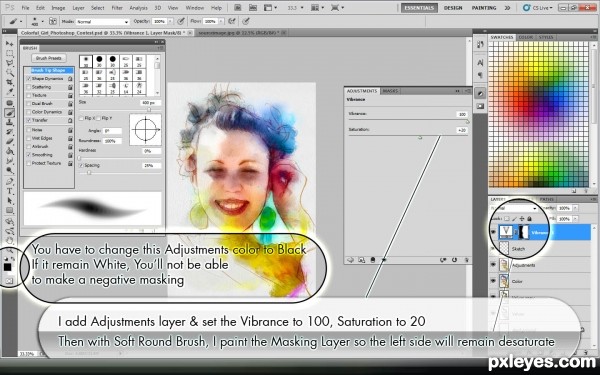Viewport: 600px width, 375px height.
Task: Select the Clone Stamp tool
Action: point(9,122)
